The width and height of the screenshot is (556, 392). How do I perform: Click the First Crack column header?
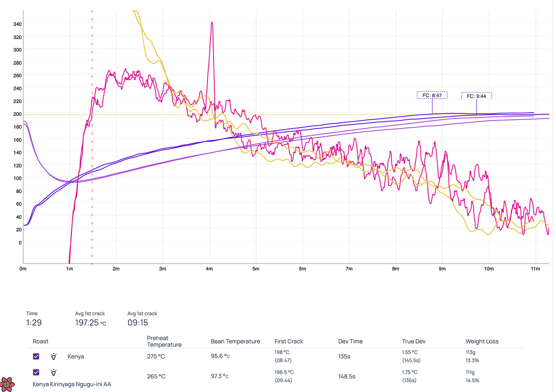(288, 341)
